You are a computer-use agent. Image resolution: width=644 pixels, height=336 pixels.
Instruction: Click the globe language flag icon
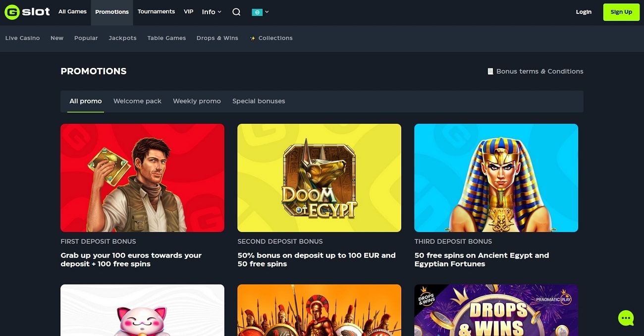click(257, 12)
